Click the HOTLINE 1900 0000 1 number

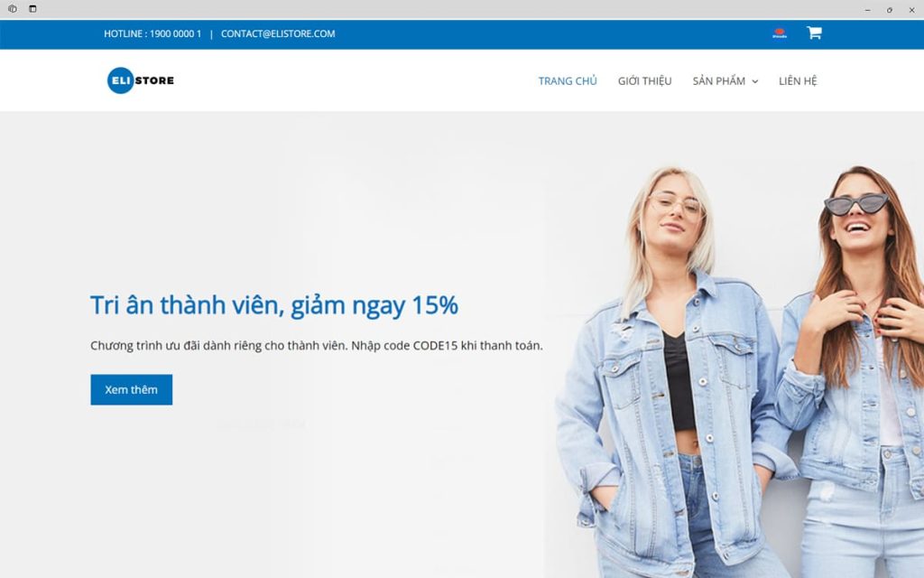(152, 33)
